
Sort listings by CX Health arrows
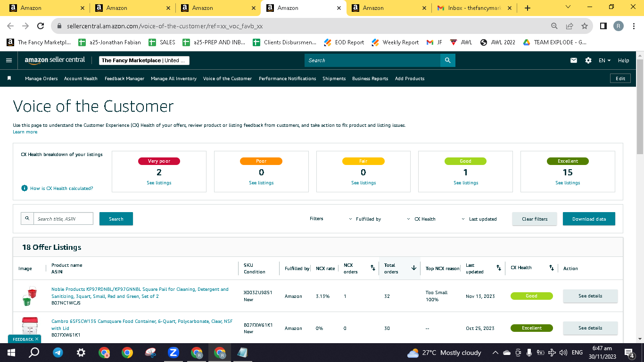tap(552, 268)
